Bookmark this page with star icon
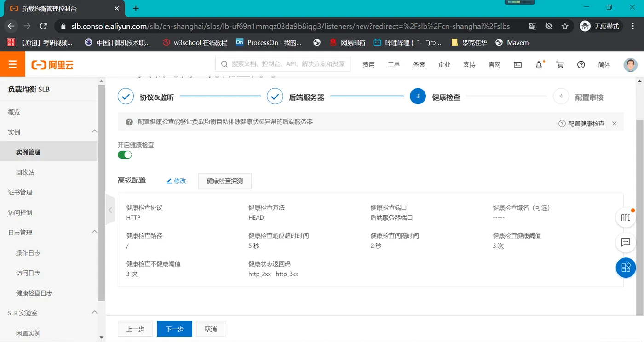Image resolution: width=644 pixels, height=342 pixels. coord(565,26)
